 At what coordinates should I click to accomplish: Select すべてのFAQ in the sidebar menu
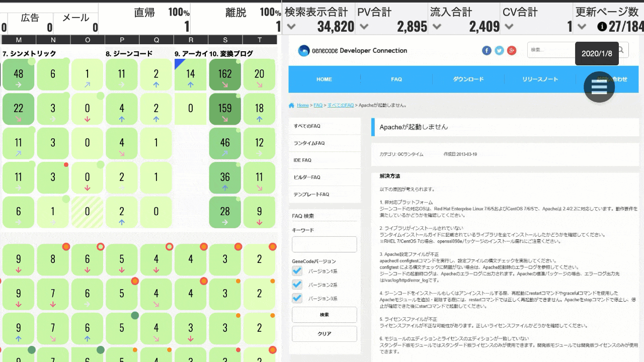pos(325,126)
